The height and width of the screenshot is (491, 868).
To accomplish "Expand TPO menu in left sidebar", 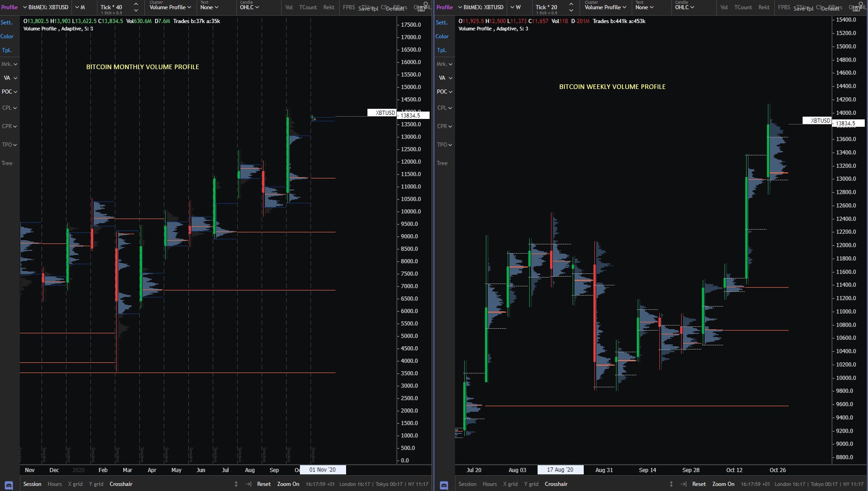I will click(x=9, y=145).
